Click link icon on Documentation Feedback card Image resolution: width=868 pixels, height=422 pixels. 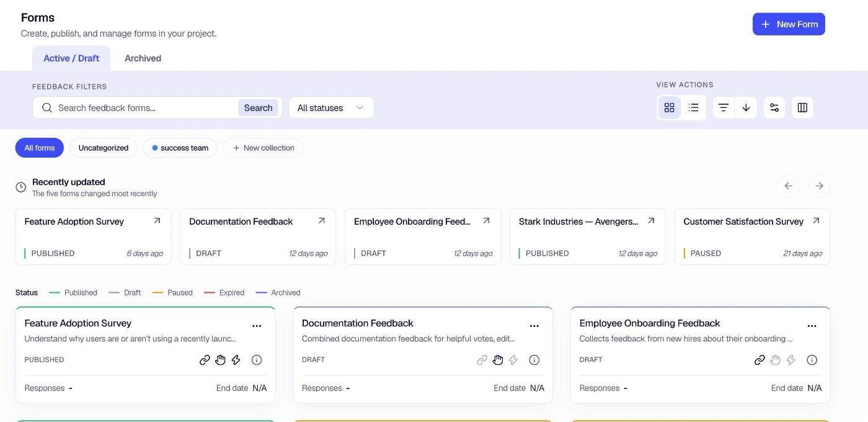[482, 360]
